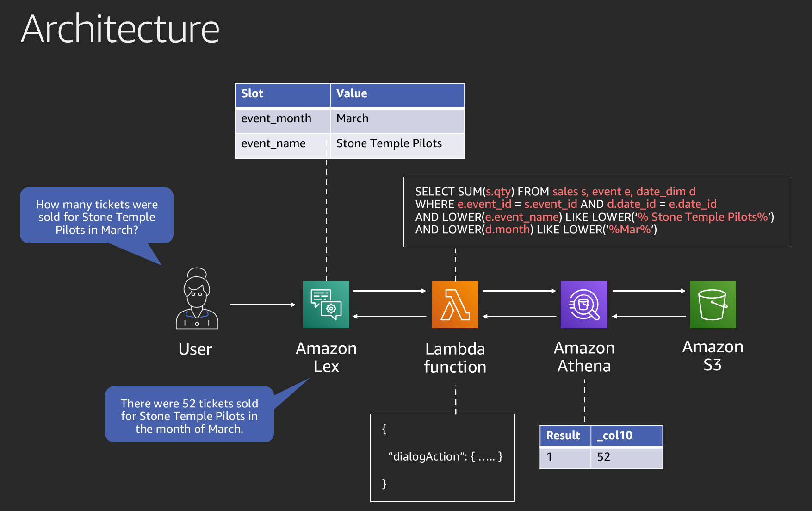
Task: Open the purple Amazon Athena icon
Action: coord(584,305)
